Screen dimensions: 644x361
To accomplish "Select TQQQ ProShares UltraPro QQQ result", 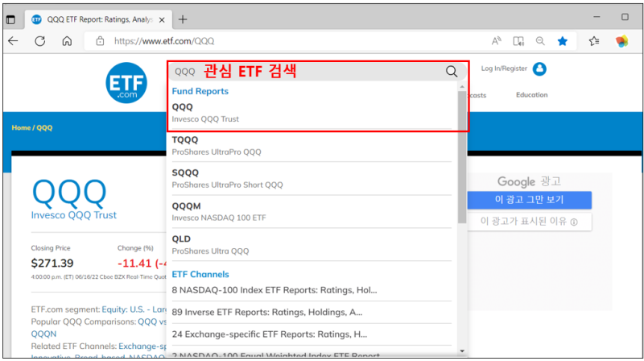I will click(x=312, y=146).
